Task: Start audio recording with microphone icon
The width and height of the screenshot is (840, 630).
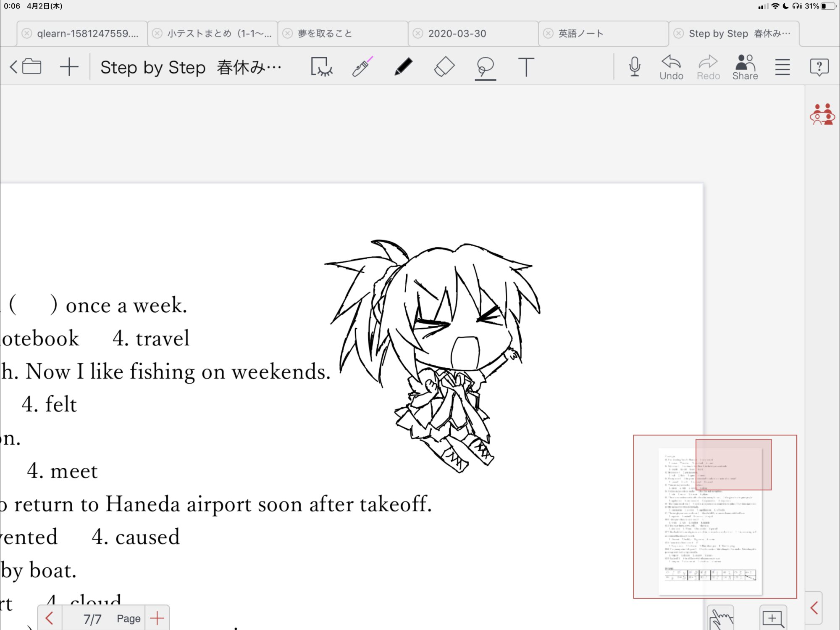Action: (635, 67)
